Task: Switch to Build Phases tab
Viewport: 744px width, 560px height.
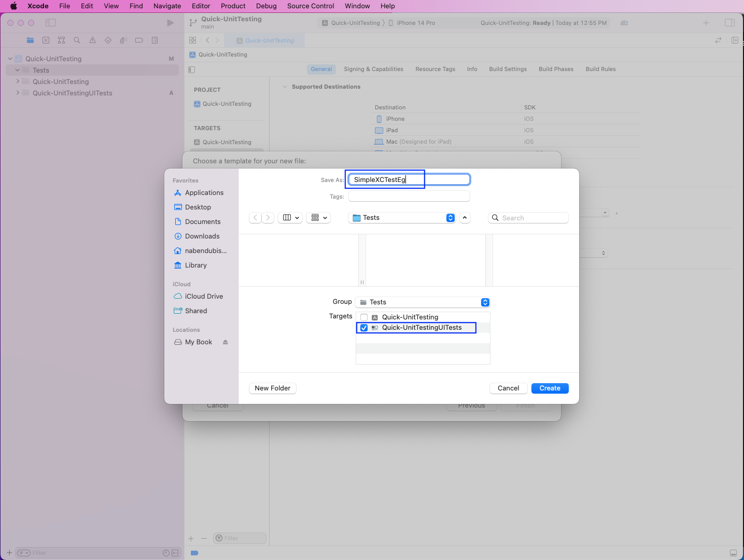Action: click(556, 69)
